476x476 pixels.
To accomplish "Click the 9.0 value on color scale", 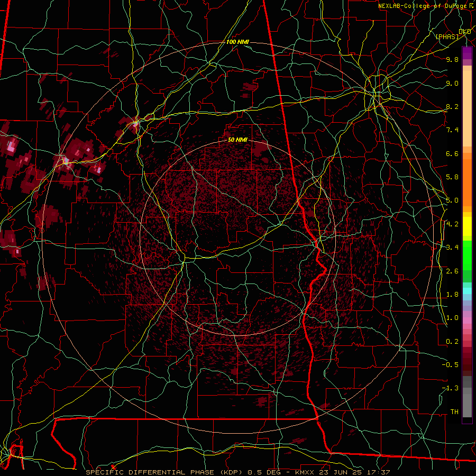I will [x=452, y=83].
